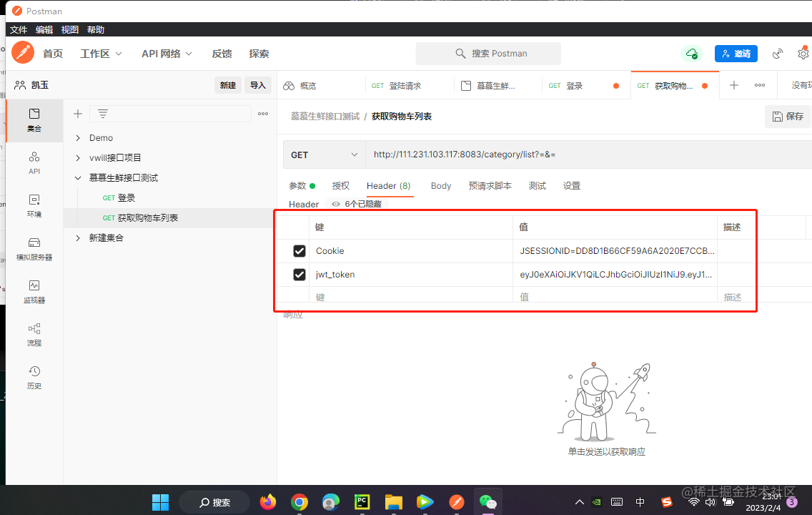Open tab options three-dot menu
The image size is (812, 515).
coord(760,85)
